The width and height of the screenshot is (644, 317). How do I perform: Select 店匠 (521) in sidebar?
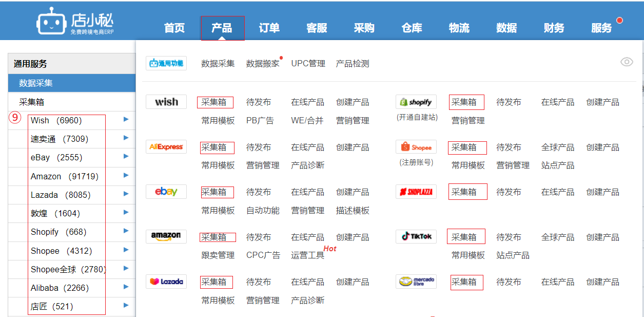coord(52,307)
